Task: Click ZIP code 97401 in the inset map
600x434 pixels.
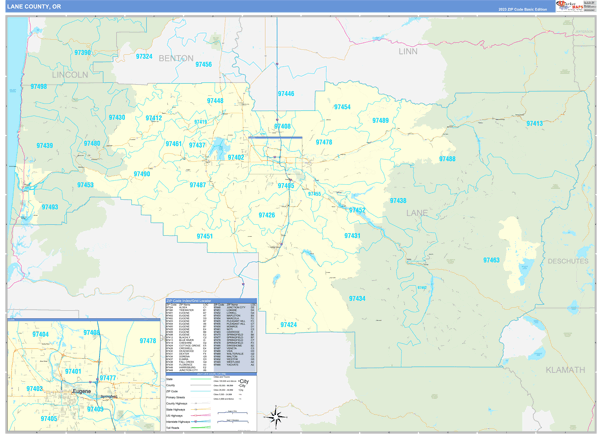Action: click(72, 371)
